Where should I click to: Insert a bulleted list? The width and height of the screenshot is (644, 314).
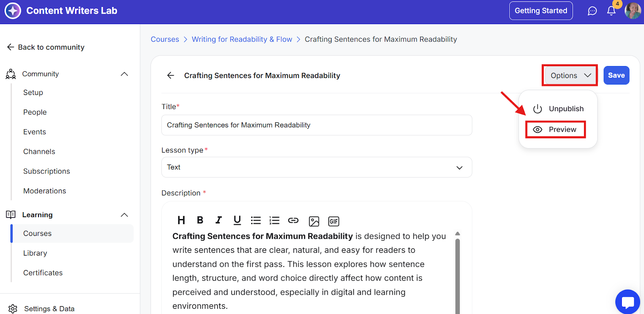[x=256, y=220]
